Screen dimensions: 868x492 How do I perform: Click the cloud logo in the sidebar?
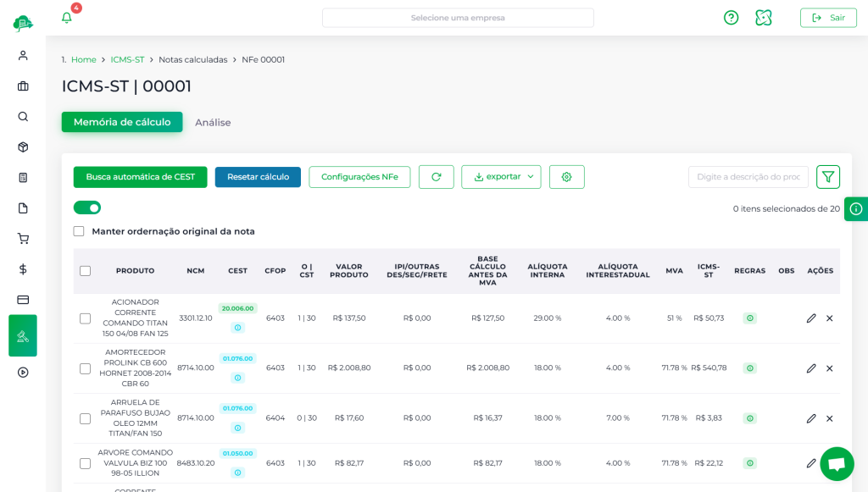click(x=23, y=23)
